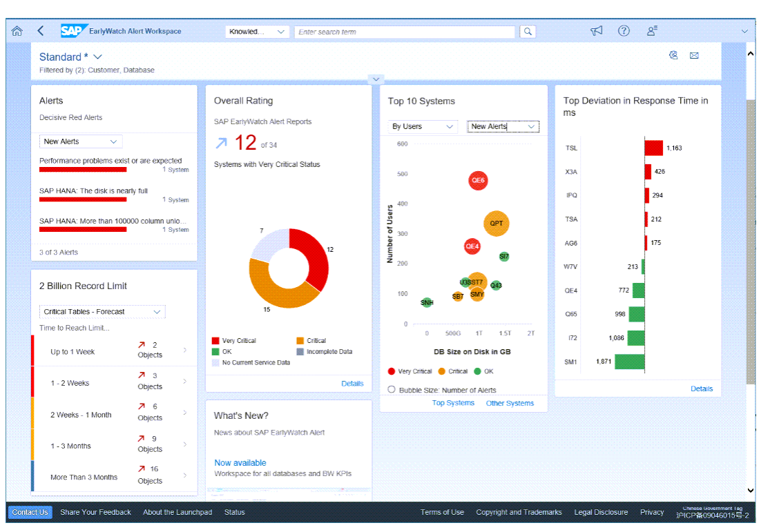Open the New Alerts dropdown in Alerts card

tap(80, 141)
